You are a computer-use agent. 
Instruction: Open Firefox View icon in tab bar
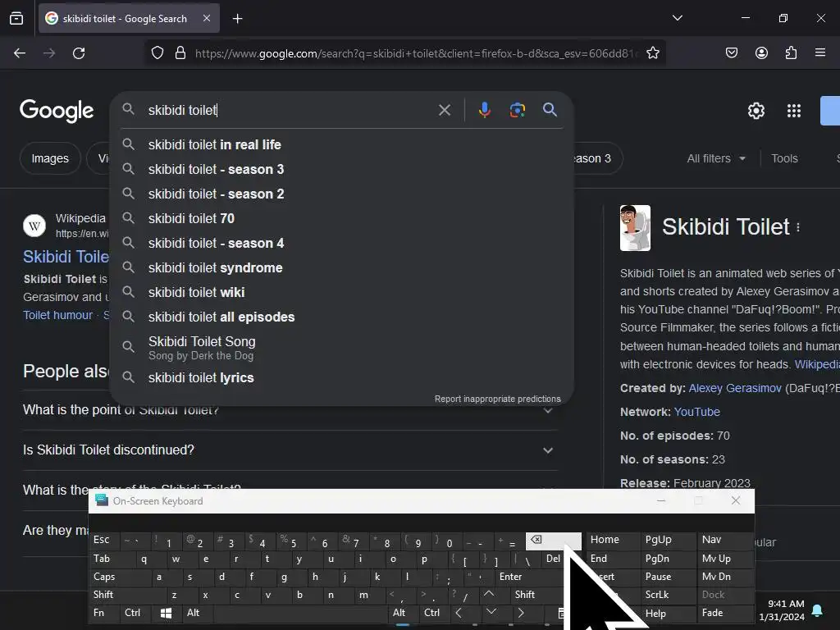(16, 18)
